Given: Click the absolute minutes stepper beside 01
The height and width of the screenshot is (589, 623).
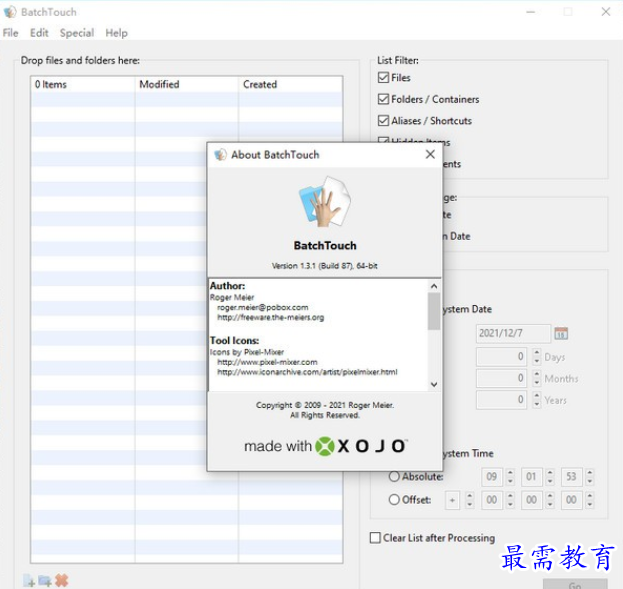Looking at the screenshot, I should [550, 476].
